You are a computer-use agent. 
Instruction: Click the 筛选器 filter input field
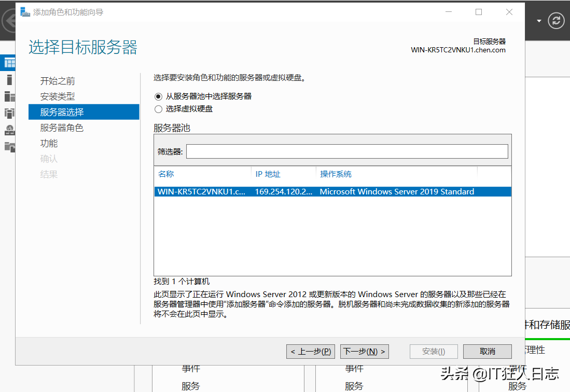pyautogui.click(x=347, y=151)
